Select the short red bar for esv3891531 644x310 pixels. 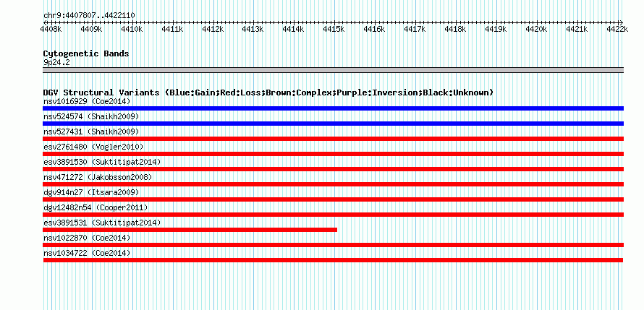(x=190, y=230)
